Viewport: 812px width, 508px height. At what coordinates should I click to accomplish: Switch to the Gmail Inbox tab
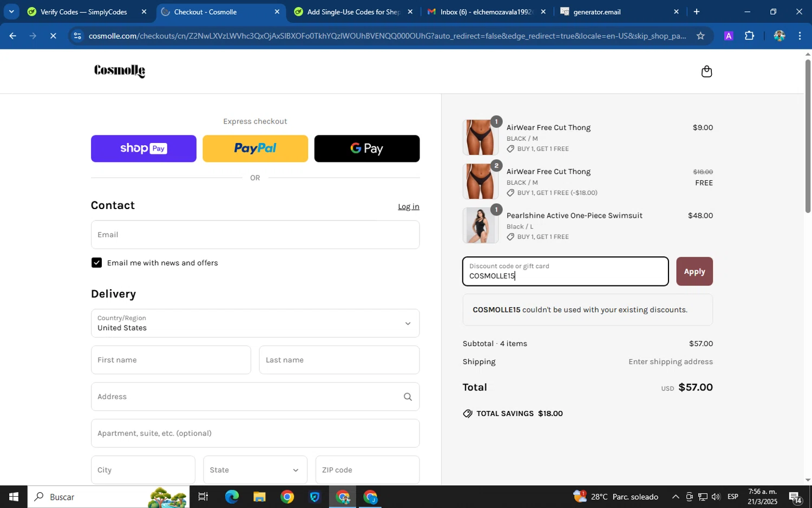click(486, 11)
